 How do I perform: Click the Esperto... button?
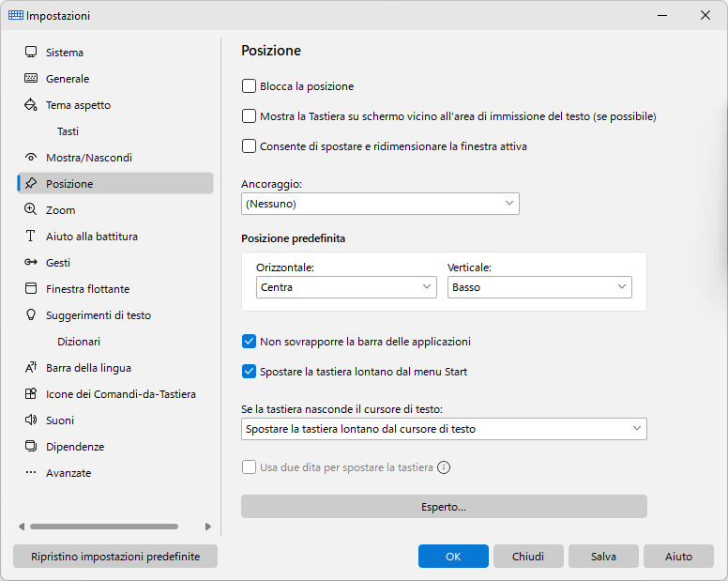pyautogui.click(x=444, y=506)
